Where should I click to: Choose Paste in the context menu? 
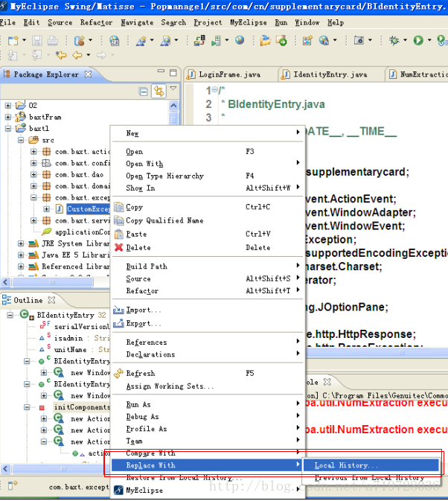[x=208, y=234]
